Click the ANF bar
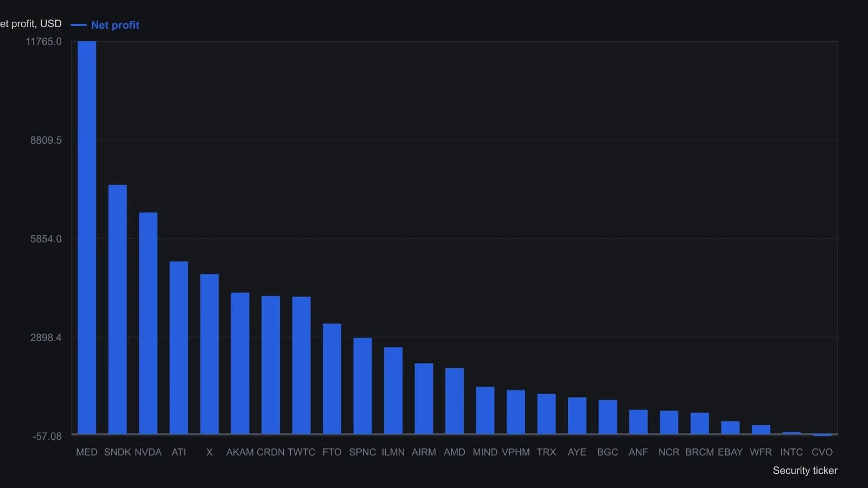The width and height of the screenshot is (868, 488). (x=639, y=422)
